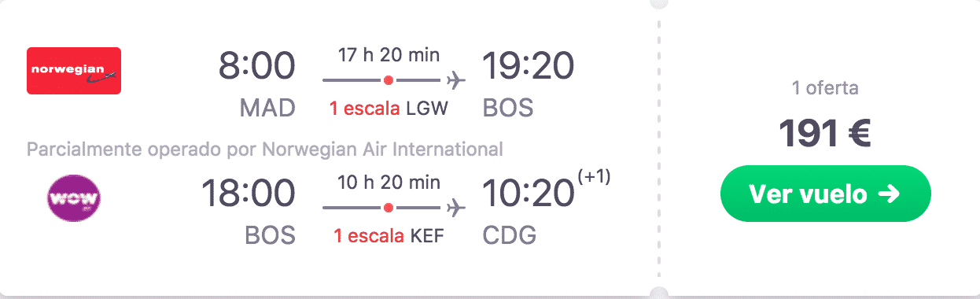
Task: Click the Norwegian airline logo
Action: tap(74, 71)
